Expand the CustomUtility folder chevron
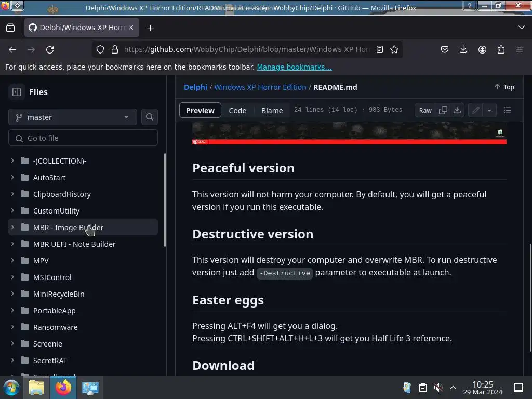 coord(12,211)
